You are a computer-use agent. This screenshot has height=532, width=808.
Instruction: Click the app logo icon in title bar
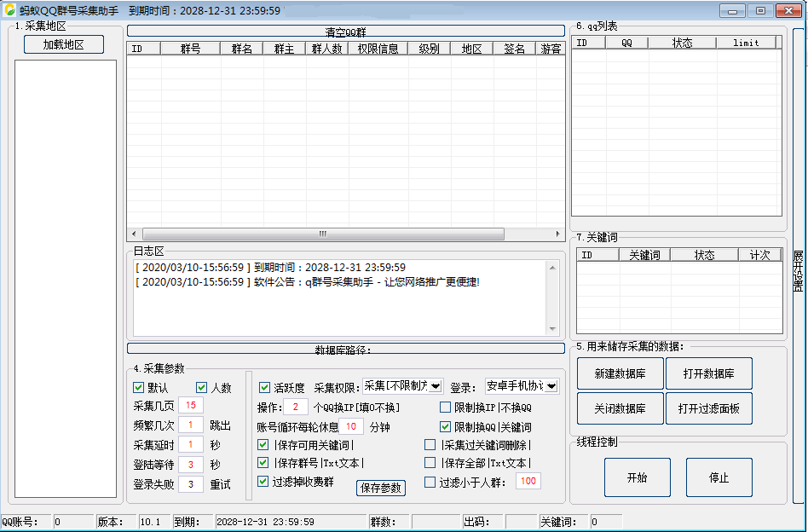[x=9, y=9]
